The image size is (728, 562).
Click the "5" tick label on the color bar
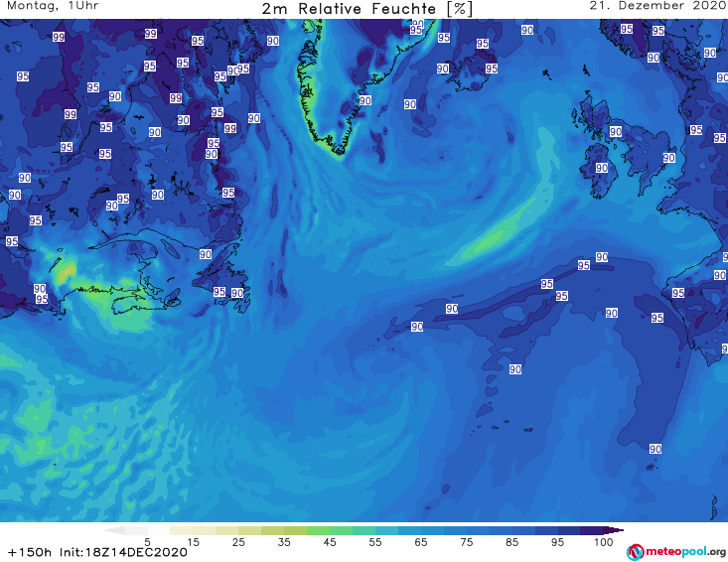coord(147,542)
